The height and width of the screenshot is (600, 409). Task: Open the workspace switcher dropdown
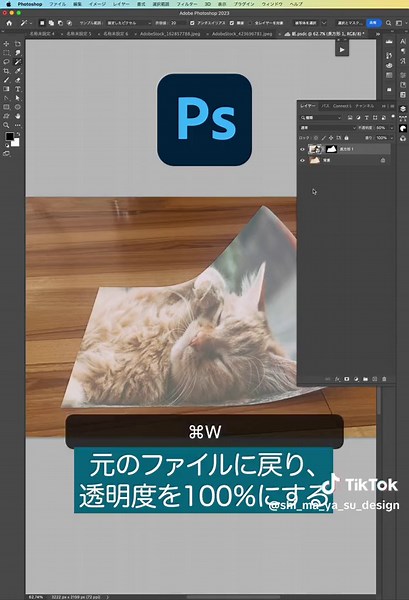[x=400, y=23]
